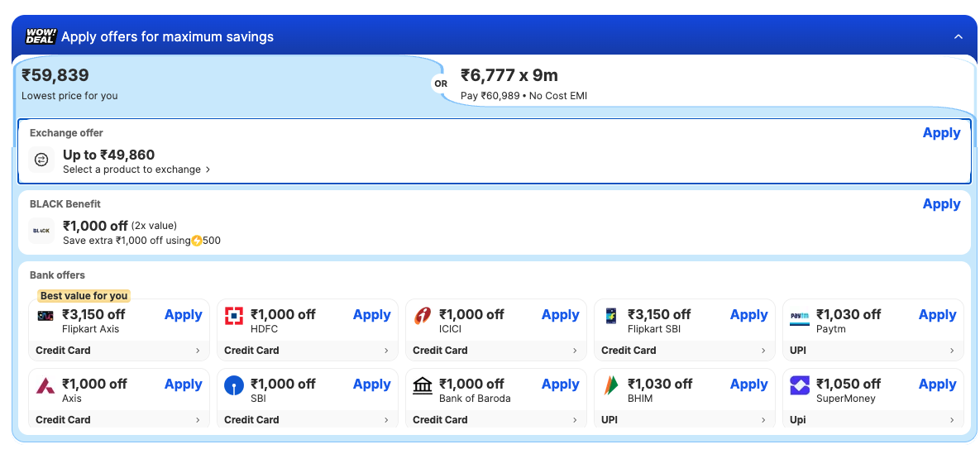Screen dimensions: 980x449
Task: Apply HDFC ₹1,000 off offer
Action: pyautogui.click(x=372, y=315)
